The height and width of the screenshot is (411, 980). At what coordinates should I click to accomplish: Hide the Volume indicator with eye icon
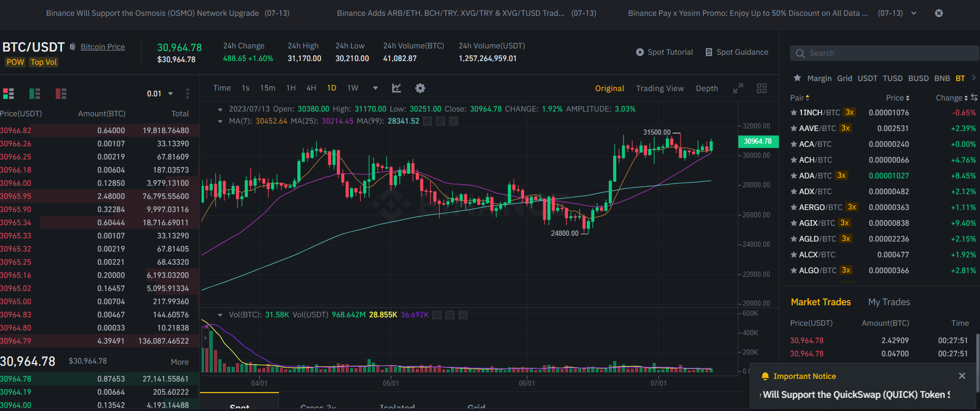(x=437, y=315)
